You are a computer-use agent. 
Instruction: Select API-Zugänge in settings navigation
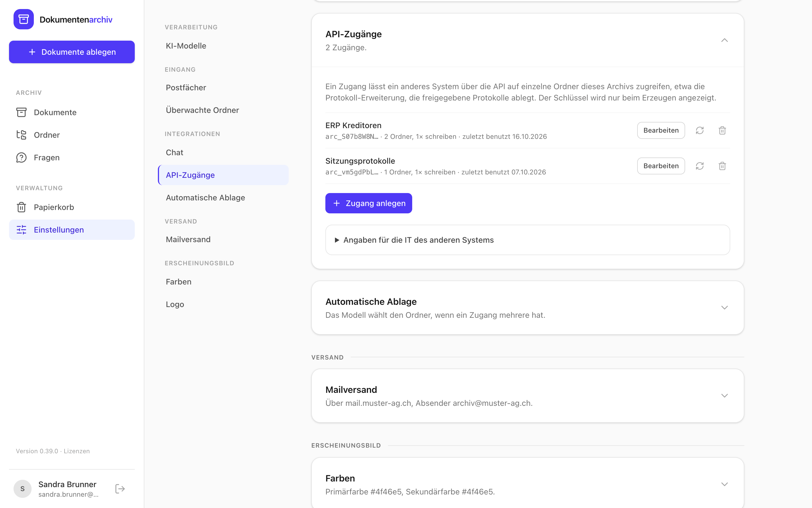(x=223, y=175)
